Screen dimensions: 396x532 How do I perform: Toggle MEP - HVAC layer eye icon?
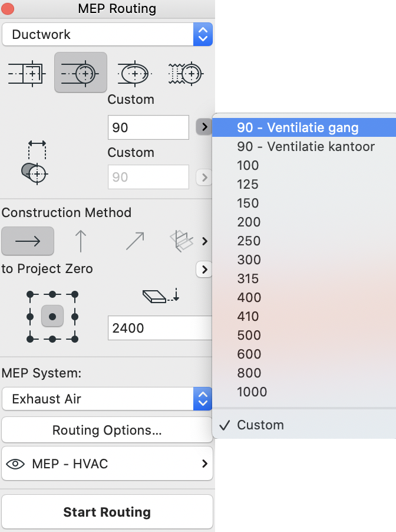pos(15,464)
